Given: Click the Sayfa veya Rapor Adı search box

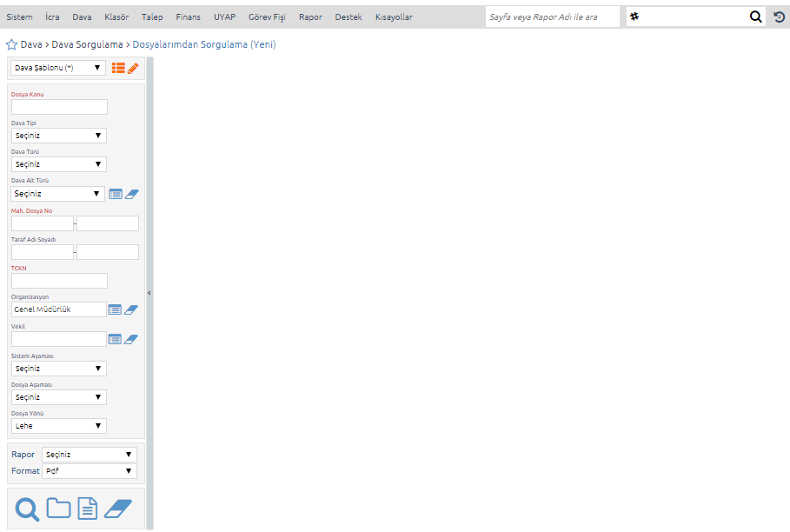Looking at the screenshot, I should [553, 17].
